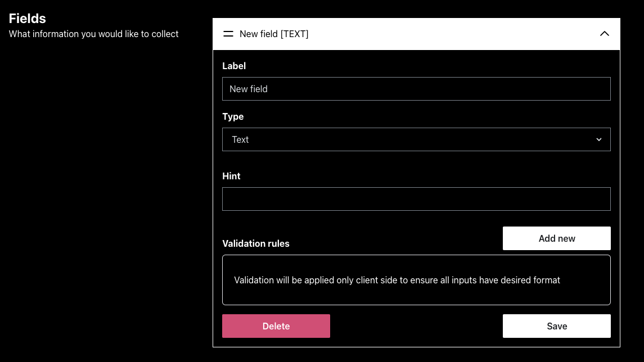This screenshot has height=362, width=644.
Task: Click the Validation rules heading
Action: tap(256, 243)
